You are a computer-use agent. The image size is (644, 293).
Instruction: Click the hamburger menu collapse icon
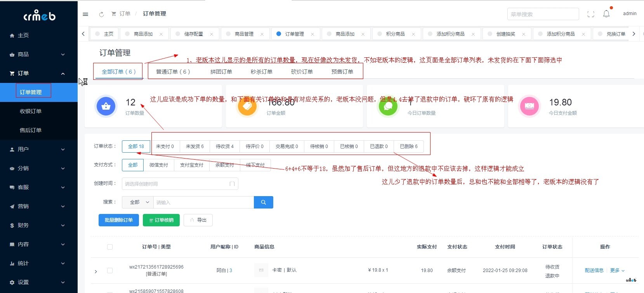click(85, 14)
